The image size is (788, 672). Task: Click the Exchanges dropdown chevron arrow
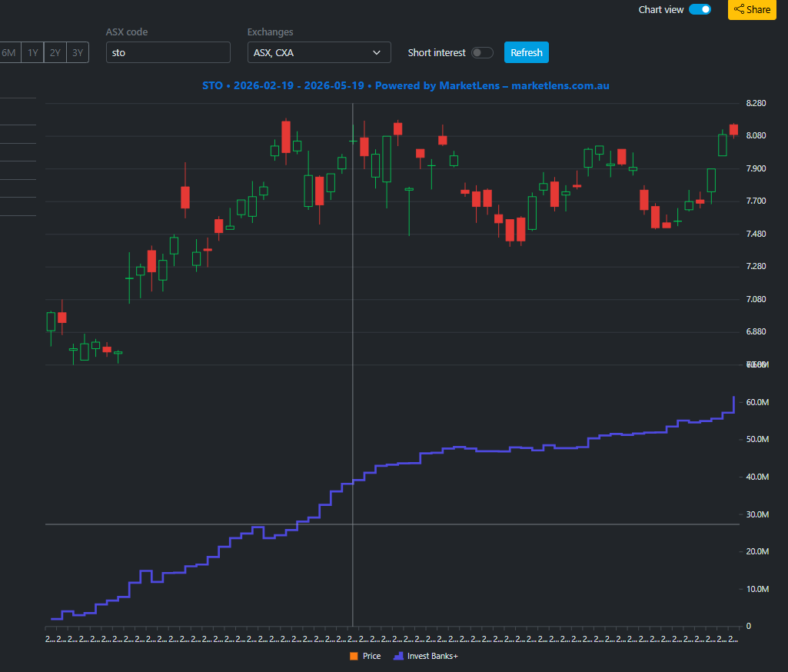[x=377, y=52]
